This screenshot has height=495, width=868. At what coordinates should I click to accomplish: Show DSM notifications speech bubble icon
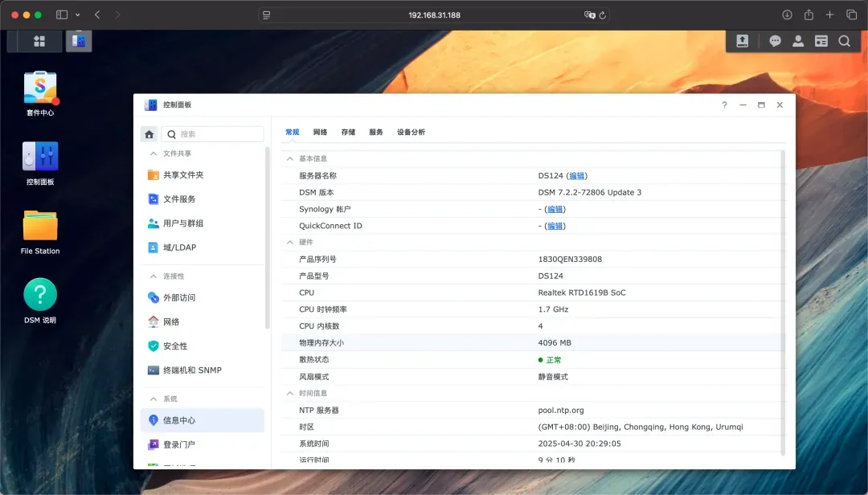tap(775, 41)
